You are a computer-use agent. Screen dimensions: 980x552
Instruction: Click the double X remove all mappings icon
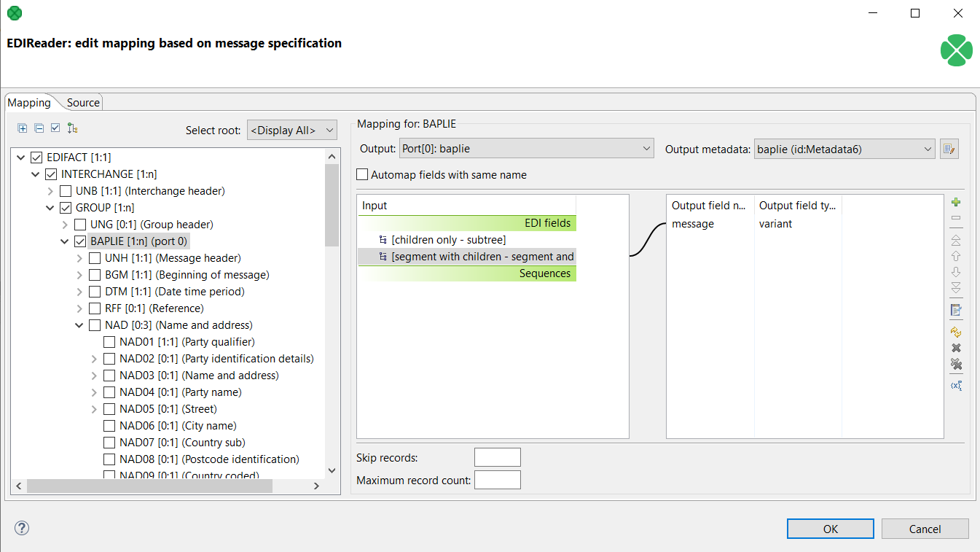[956, 365]
